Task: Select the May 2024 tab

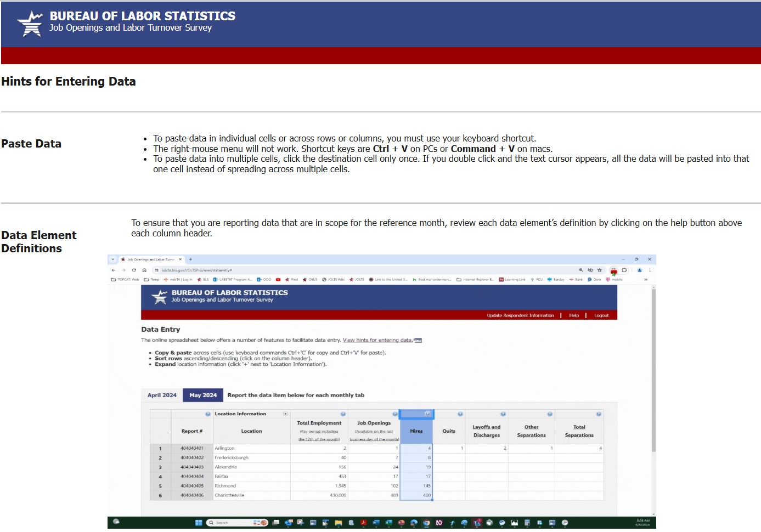Action: (203, 395)
